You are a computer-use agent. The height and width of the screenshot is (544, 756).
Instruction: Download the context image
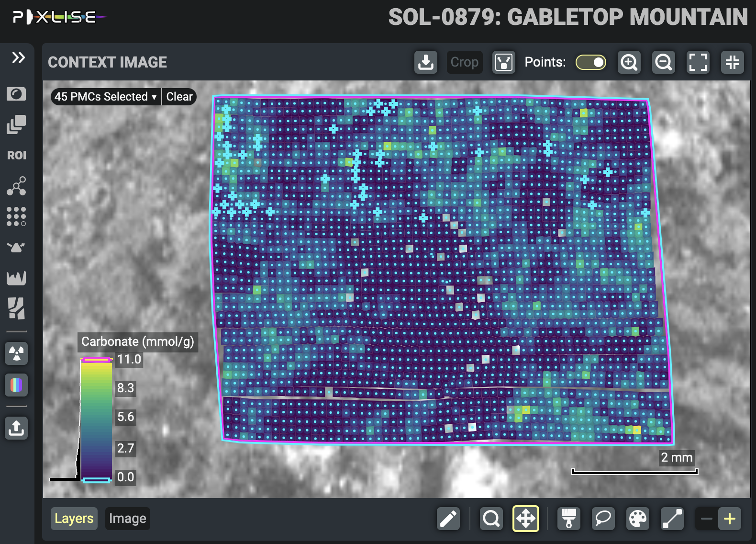point(426,62)
